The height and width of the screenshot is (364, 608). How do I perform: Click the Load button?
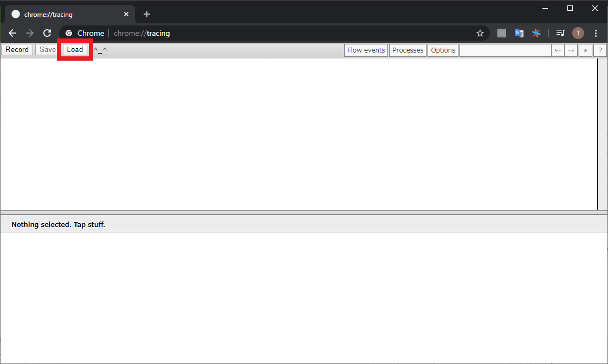(x=75, y=50)
